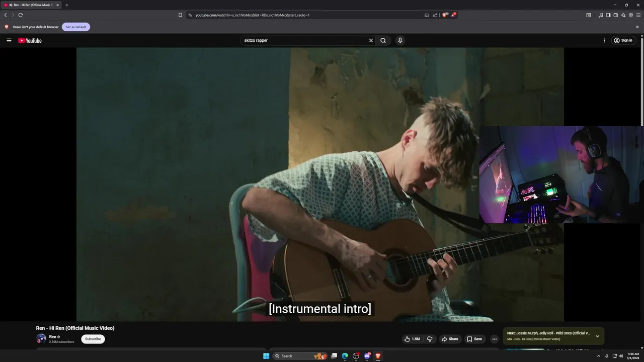Open Brave Shields lion icon
This screenshot has width=644, height=362.
pyautogui.click(x=445, y=15)
